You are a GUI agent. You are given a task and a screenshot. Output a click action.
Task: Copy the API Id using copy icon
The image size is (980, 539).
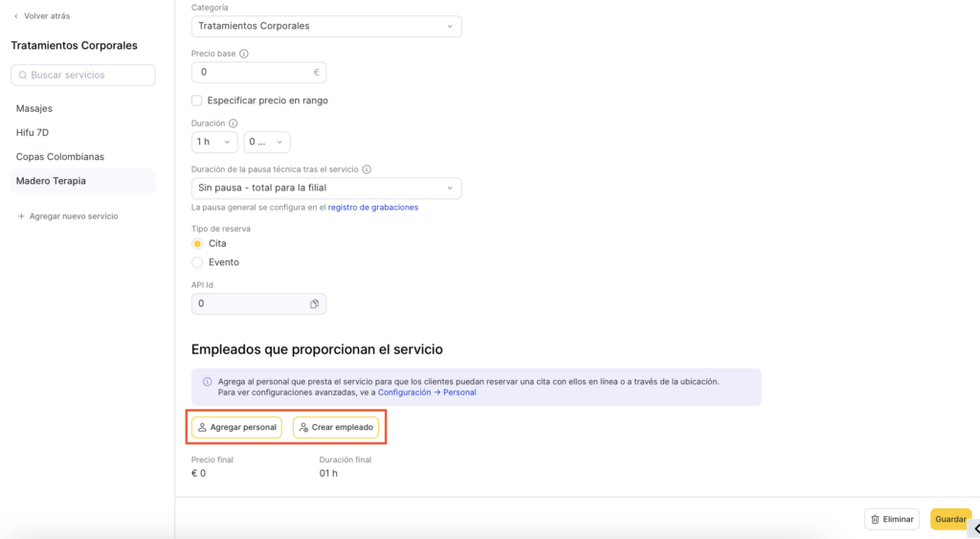click(314, 303)
